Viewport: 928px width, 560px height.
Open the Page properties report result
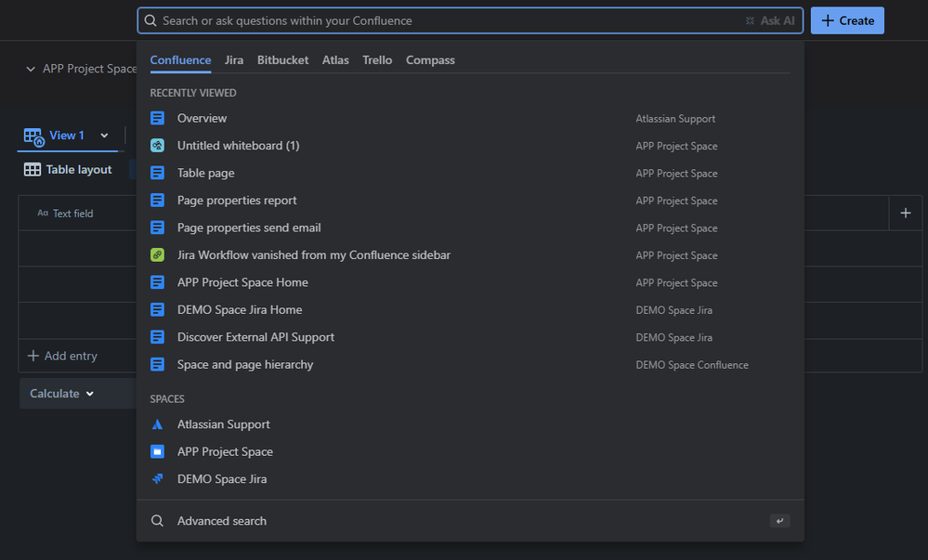tap(470, 200)
